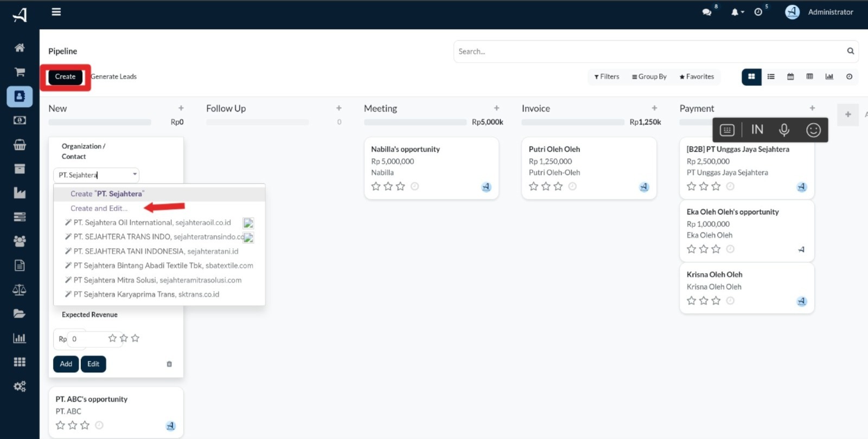
Task: Open the Filters dropdown
Action: (x=607, y=77)
